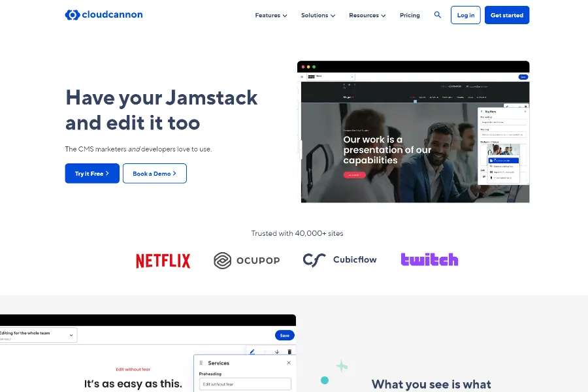Click the Cubicflow logo

tap(340, 260)
